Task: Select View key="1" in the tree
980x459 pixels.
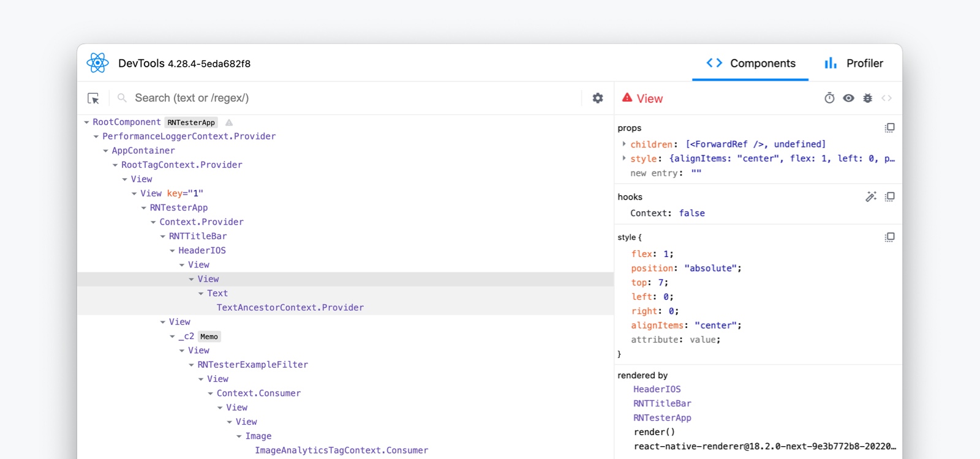Action: (x=171, y=193)
